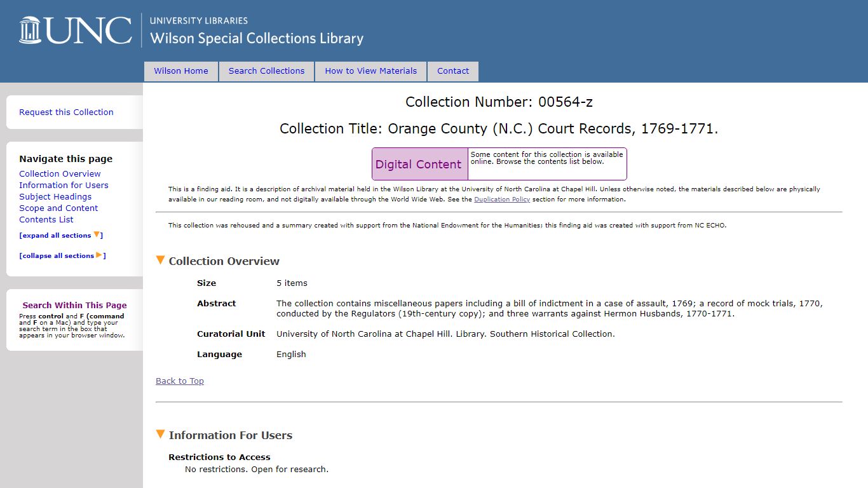Click the Collection Title Orange County heading
This screenshot has width=868, height=488.
coord(499,128)
